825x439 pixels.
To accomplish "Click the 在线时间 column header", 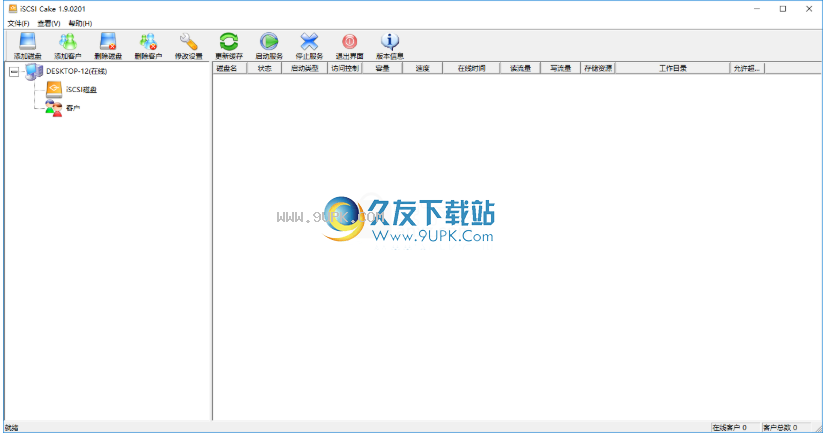I will pos(471,68).
